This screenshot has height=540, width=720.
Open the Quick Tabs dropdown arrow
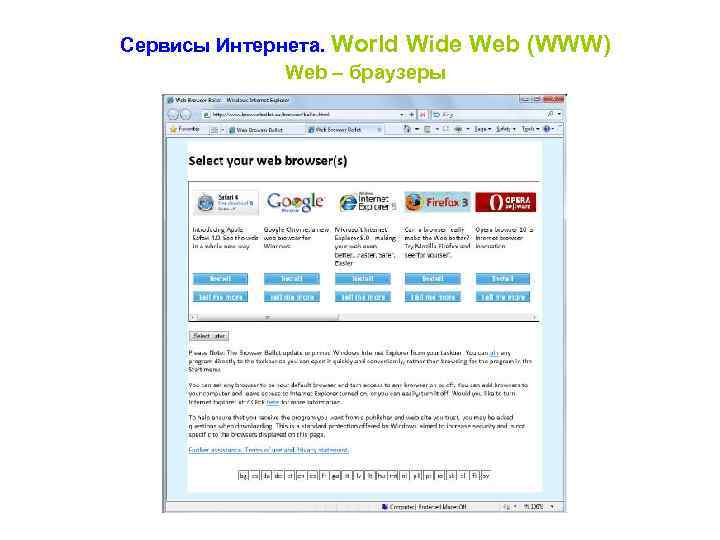click(223, 130)
